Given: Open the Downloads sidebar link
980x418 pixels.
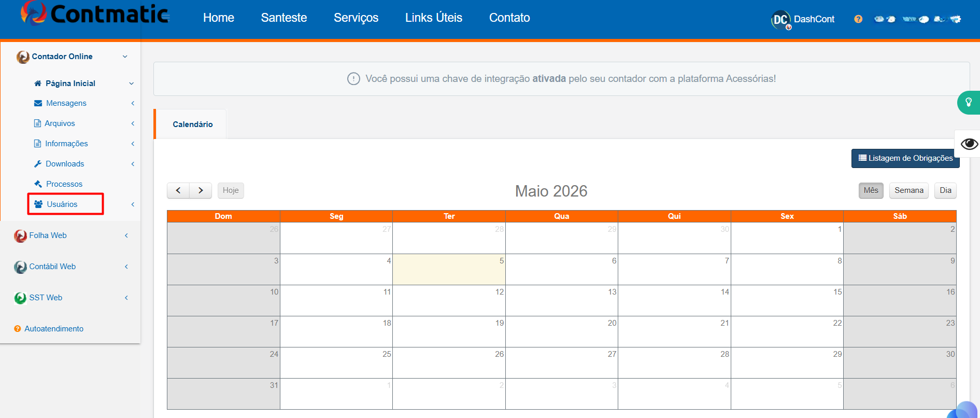Looking at the screenshot, I should click(65, 164).
